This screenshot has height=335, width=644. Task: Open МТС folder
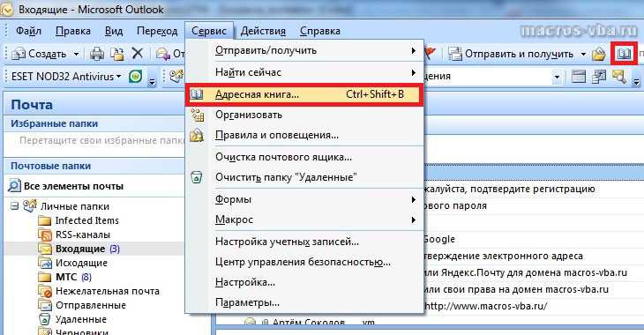[66, 277]
